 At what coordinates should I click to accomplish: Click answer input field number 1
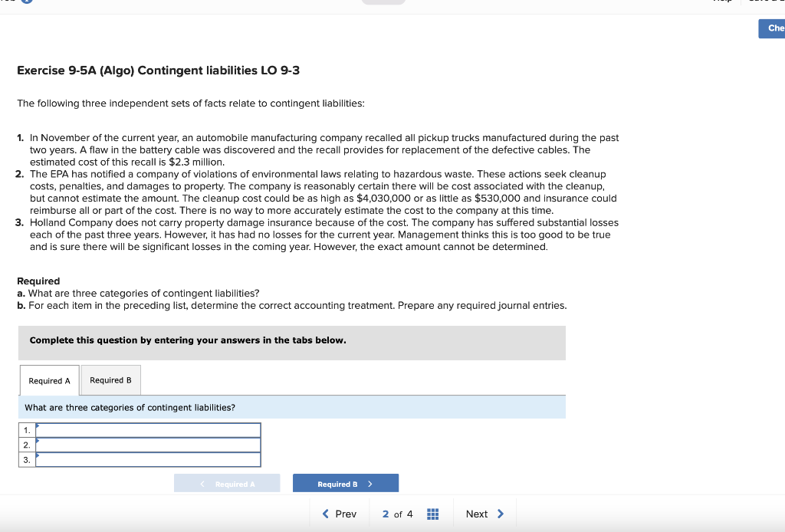point(148,429)
